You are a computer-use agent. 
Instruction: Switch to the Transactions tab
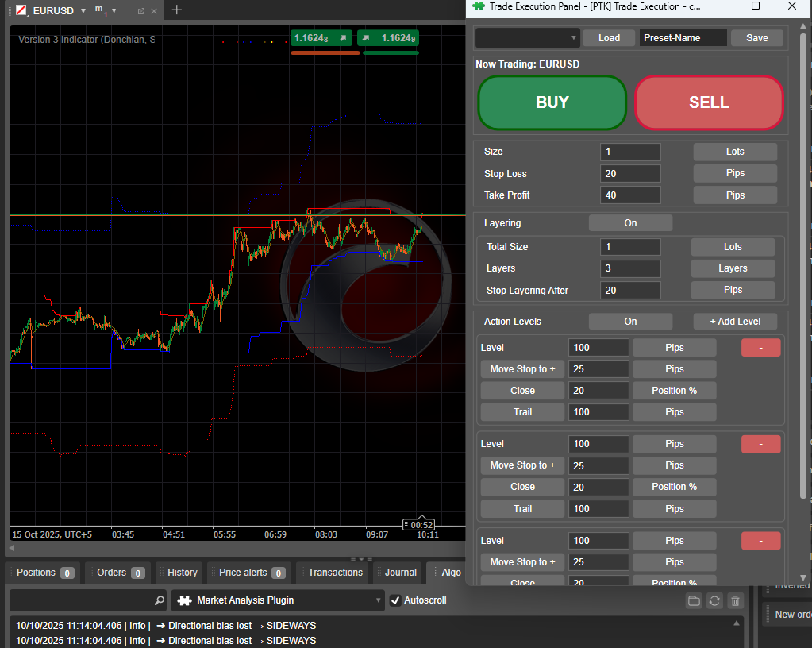[335, 573]
